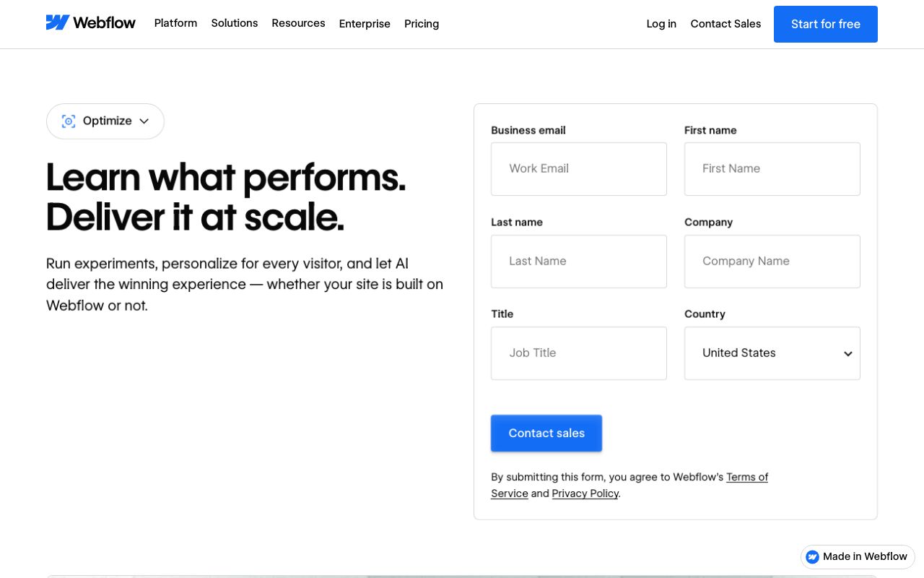Click the 'Business email' field label
Image resolution: width=924 pixels, height=578 pixels.
528,130
